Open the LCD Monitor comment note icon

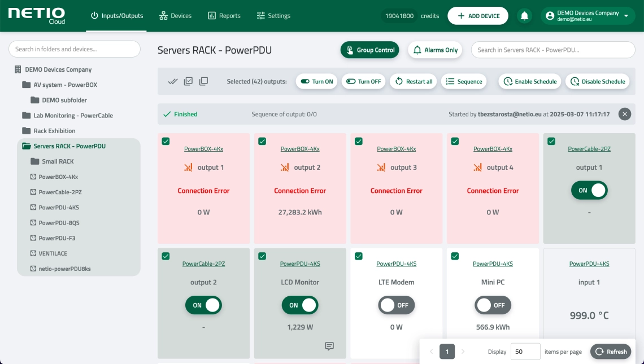tap(329, 346)
